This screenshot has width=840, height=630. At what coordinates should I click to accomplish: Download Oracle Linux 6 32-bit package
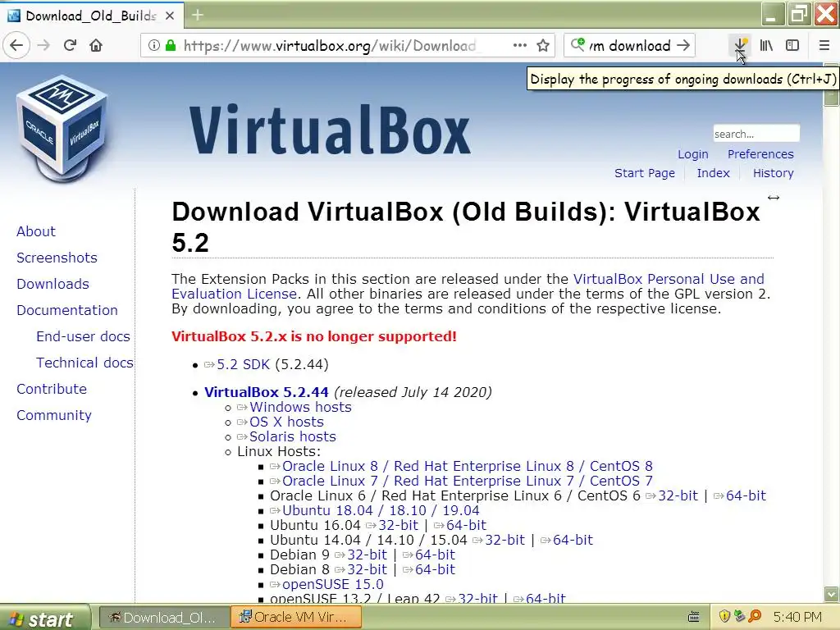[x=678, y=495]
